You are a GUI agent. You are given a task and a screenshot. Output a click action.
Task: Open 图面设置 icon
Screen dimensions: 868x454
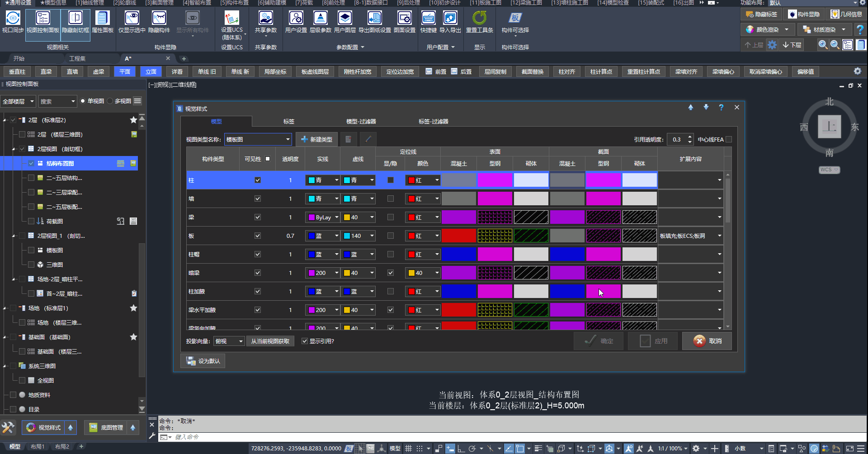405,22
